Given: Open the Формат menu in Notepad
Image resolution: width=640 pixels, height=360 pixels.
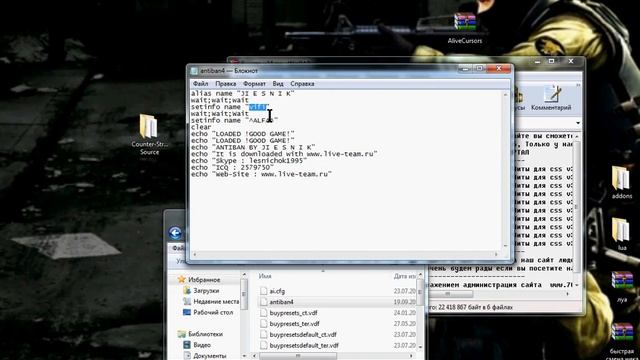Looking at the screenshot, I should (x=254, y=84).
